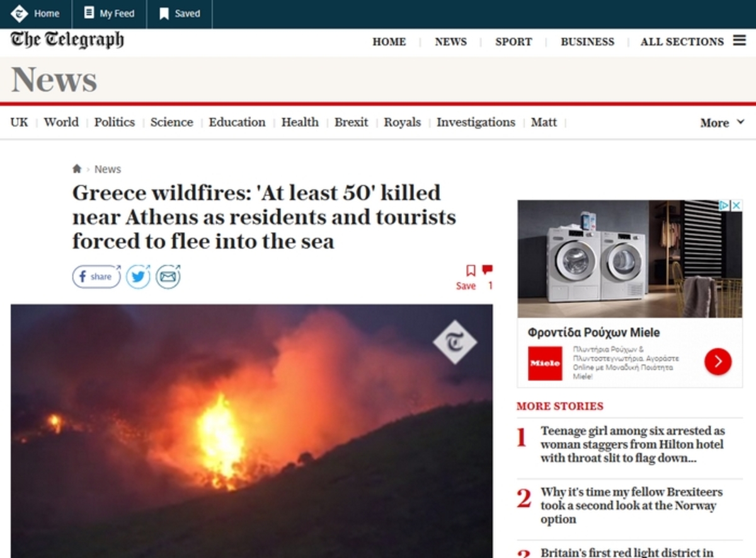This screenshot has height=558, width=756.
Task: Click the Telegraph logo header
Action: pyautogui.click(x=67, y=40)
